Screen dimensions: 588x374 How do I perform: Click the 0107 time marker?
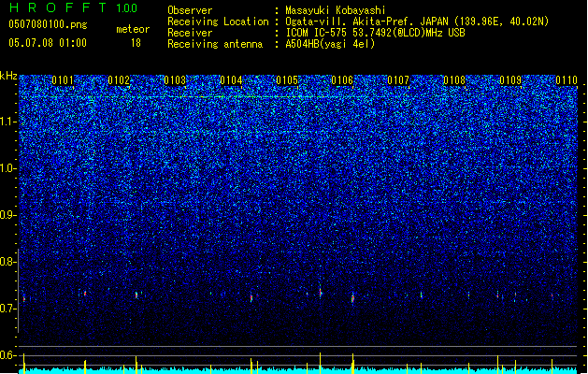(x=398, y=80)
